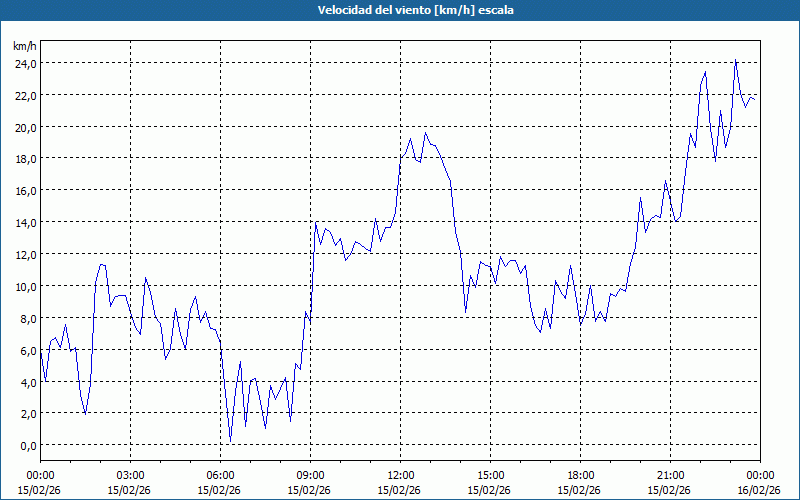Click the wind speed minimum near 0 km/h
The height and width of the screenshot is (500, 800).
click(x=230, y=441)
